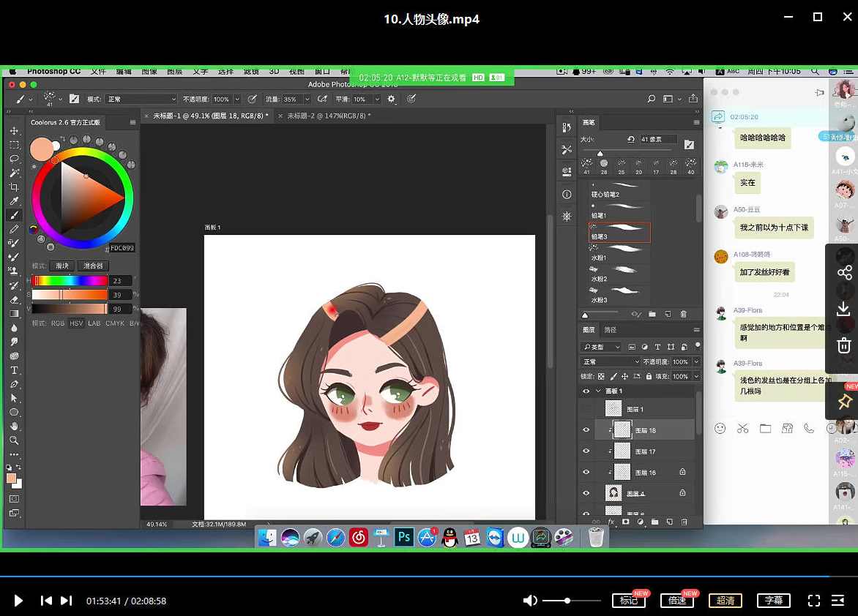Collapse the 画板 1 artboard group

[x=598, y=391]
